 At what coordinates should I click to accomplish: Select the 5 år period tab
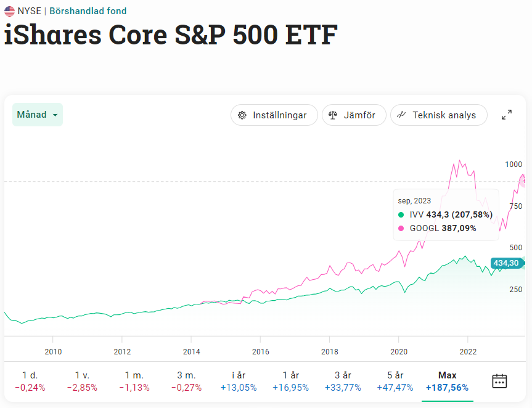pos(395,381)
